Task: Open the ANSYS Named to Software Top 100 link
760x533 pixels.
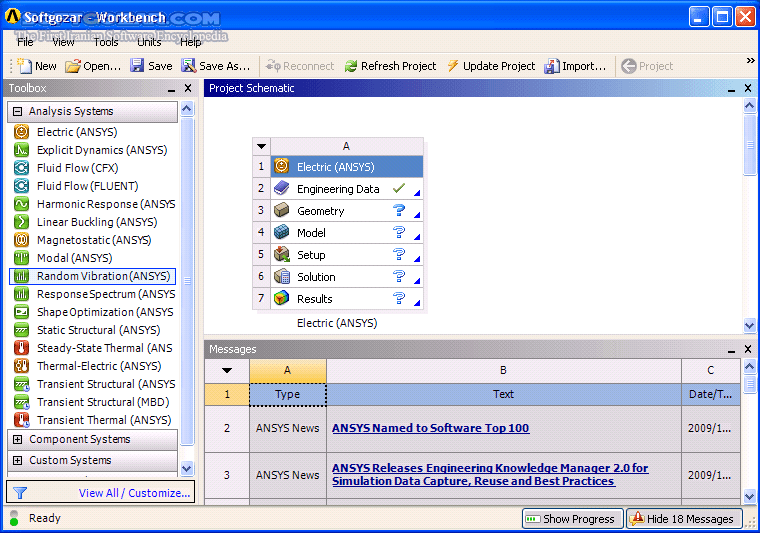Action: (x=430, y=428)
